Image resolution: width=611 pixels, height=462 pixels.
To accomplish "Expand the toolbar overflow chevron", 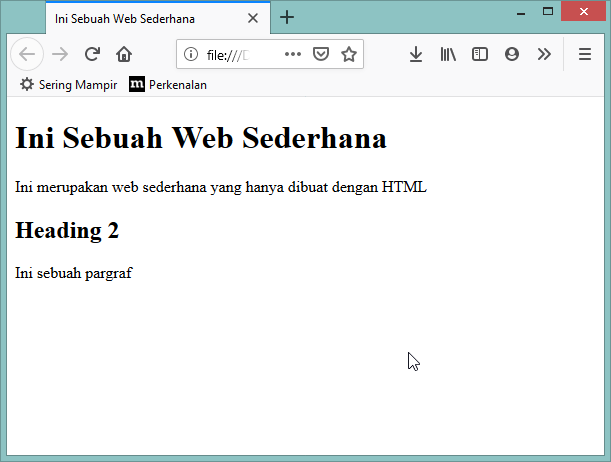I will pyautogui.click(x=544, y=55).
